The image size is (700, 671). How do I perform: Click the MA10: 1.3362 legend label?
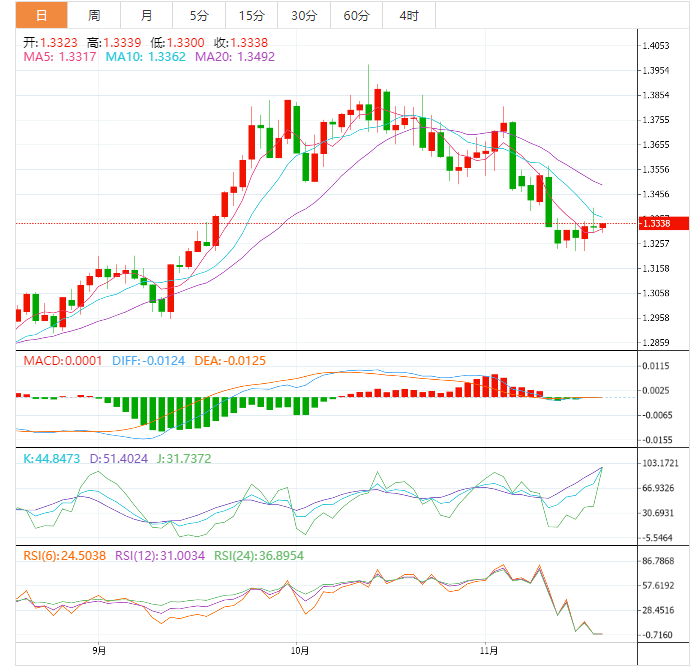coord(146,57)
